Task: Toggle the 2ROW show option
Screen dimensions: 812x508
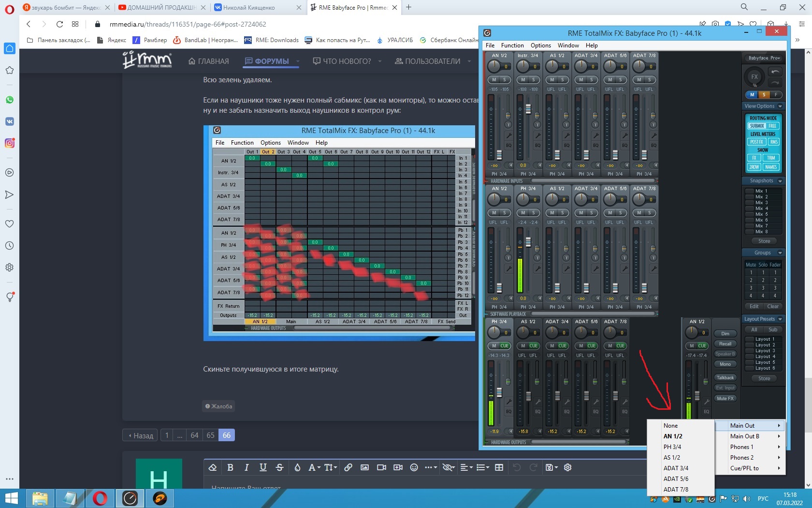Action: pyautogui.click(x=754, y=167)
